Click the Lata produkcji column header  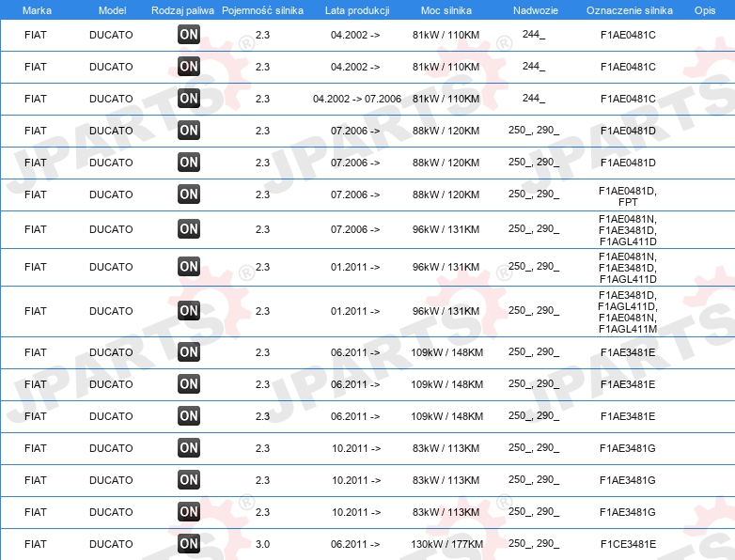coord(357,10)
